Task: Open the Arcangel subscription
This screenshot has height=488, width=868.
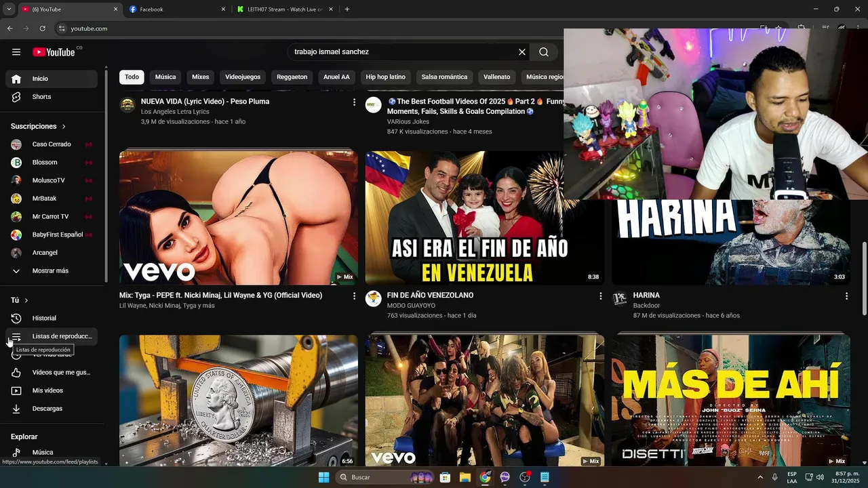Action: tap(52, 253)
